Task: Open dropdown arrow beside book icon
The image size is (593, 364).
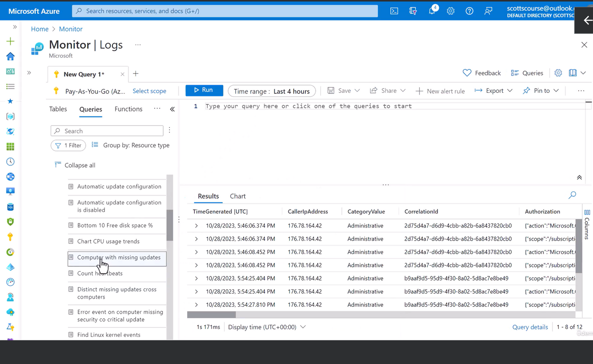Action: click(x=583, y=73)
